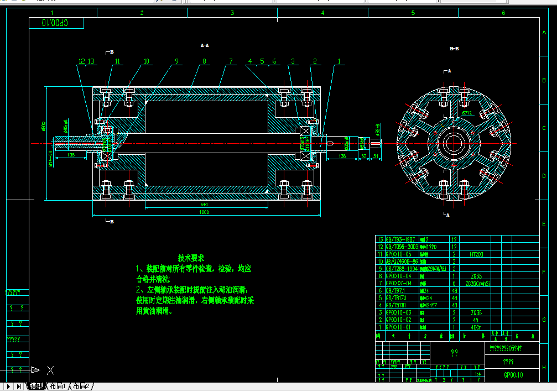Click the jump-to-last-tab arrow beside the layout tabs

tap(19, 386)
